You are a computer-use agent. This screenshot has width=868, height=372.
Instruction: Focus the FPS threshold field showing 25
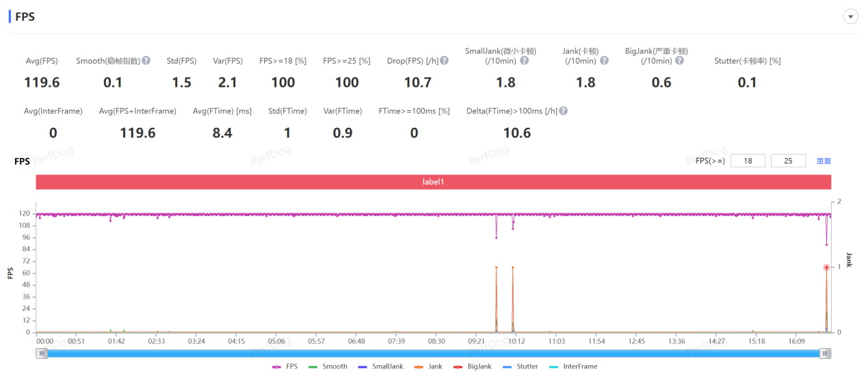tap(788, 161)
